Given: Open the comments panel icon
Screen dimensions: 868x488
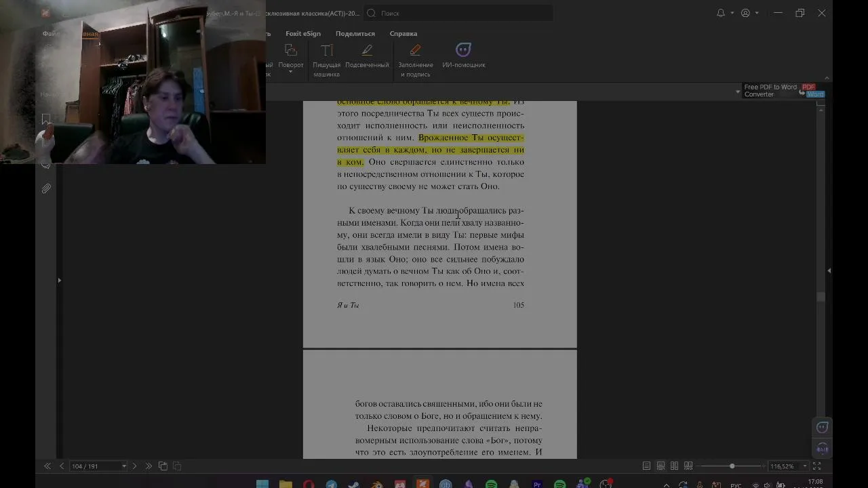Looking at the screenshot, I should tap(46, 165).
